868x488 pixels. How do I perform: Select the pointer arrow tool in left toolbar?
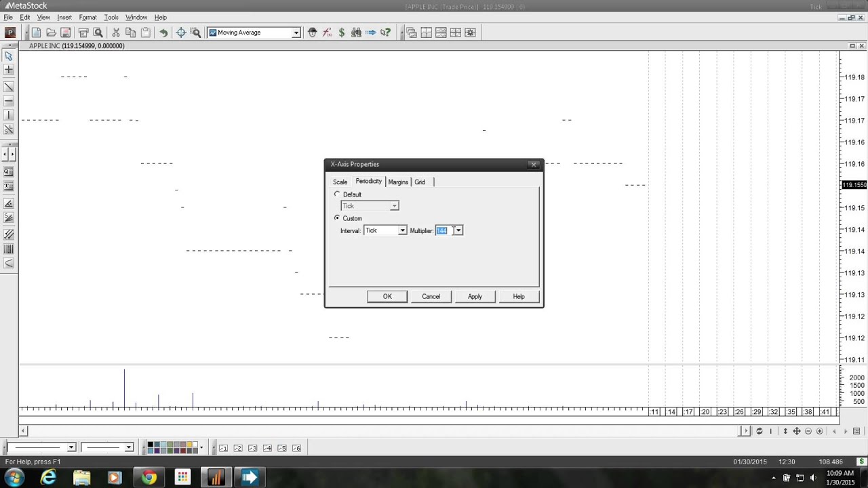[x=9, y=56]
